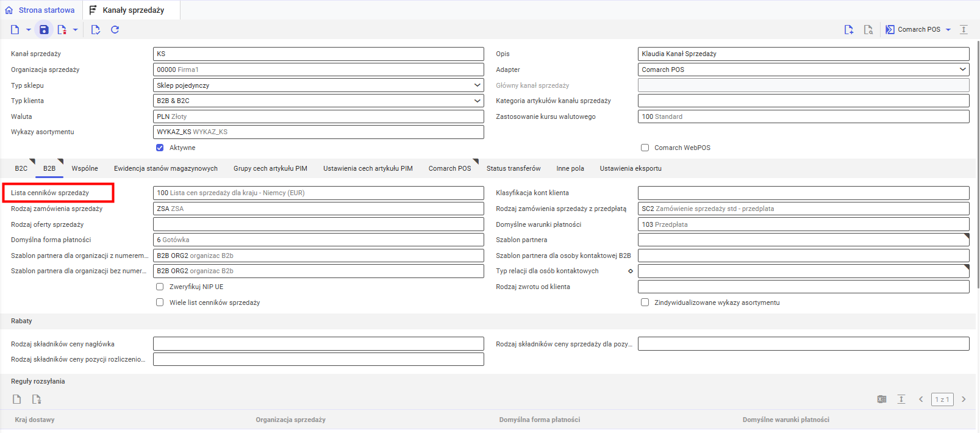Toggle the Aktywne checkbox
The height and width of the screenshot is (433, 980).
click(160, 148)
